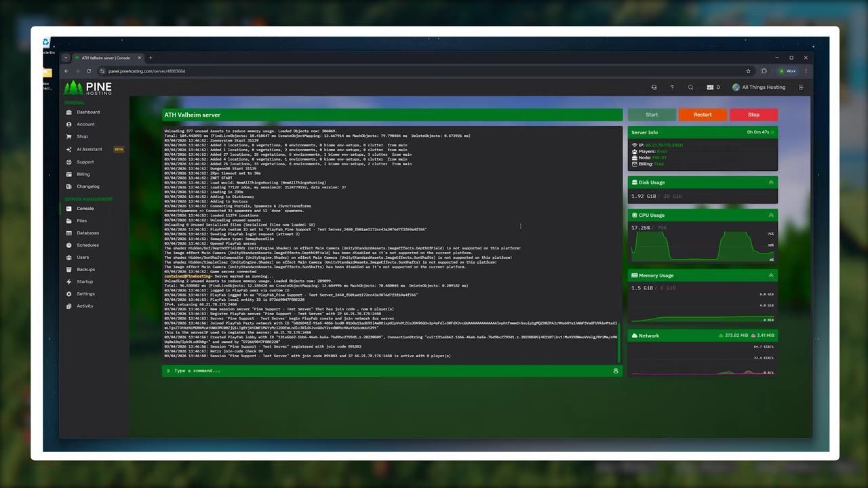Collapse the Disk Usage panel
The height and width of the screenshot is (488, 868).
[770, 182]
